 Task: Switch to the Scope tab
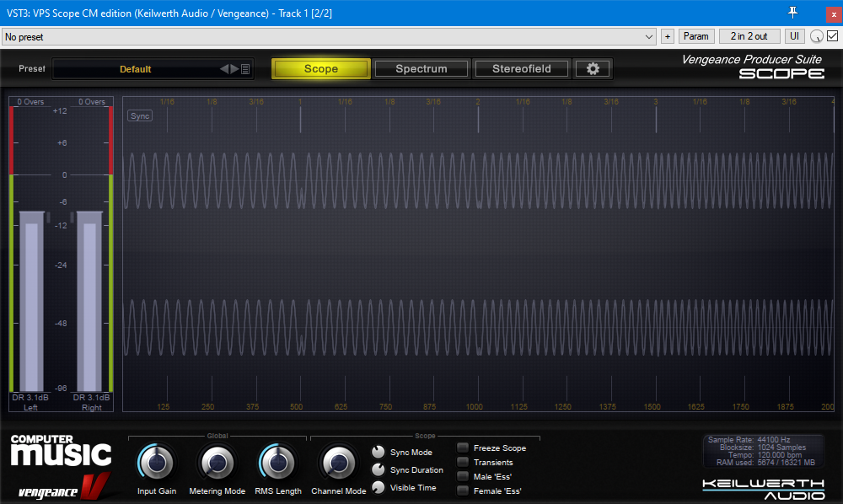(x=321, y=69)
